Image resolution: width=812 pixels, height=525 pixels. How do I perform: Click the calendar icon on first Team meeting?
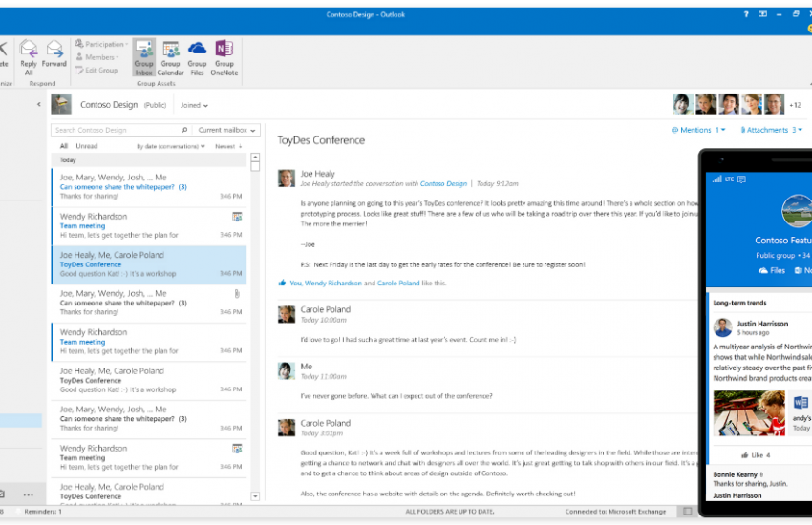coord(237,217)
